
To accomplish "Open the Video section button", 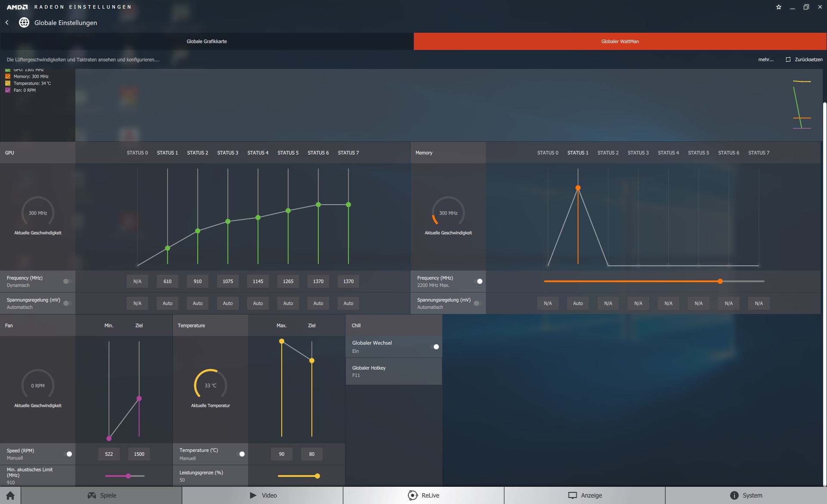I will 263,495.
